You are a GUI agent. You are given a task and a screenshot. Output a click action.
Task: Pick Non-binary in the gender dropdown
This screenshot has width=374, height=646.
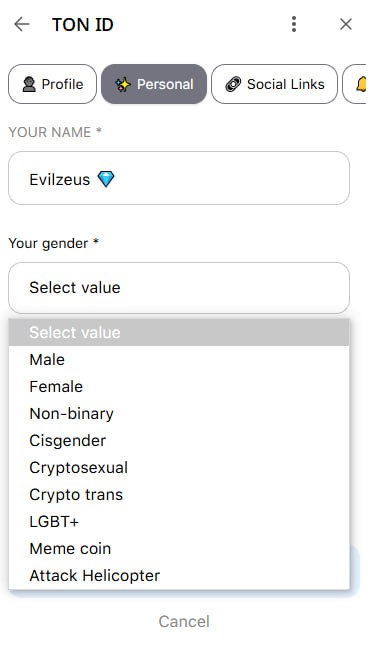point(179,414)
